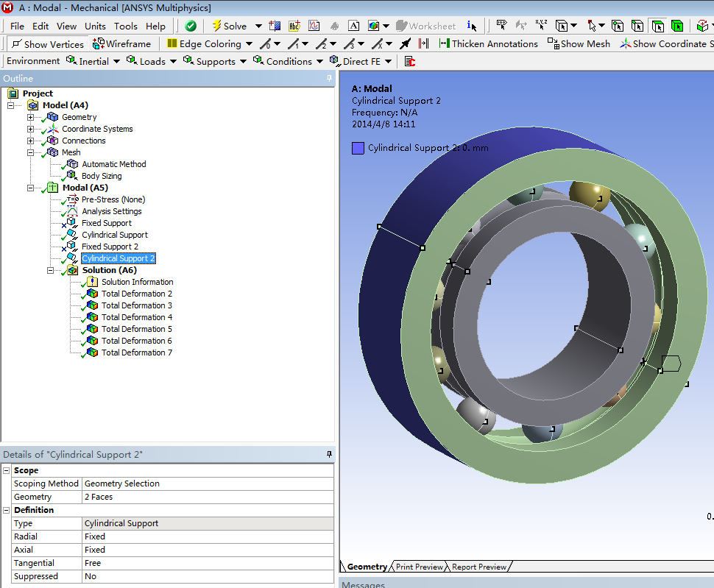Viewport: 714px width, 588px height.
Task: Click the Show Mesh icon
Action: pos(553,43)
